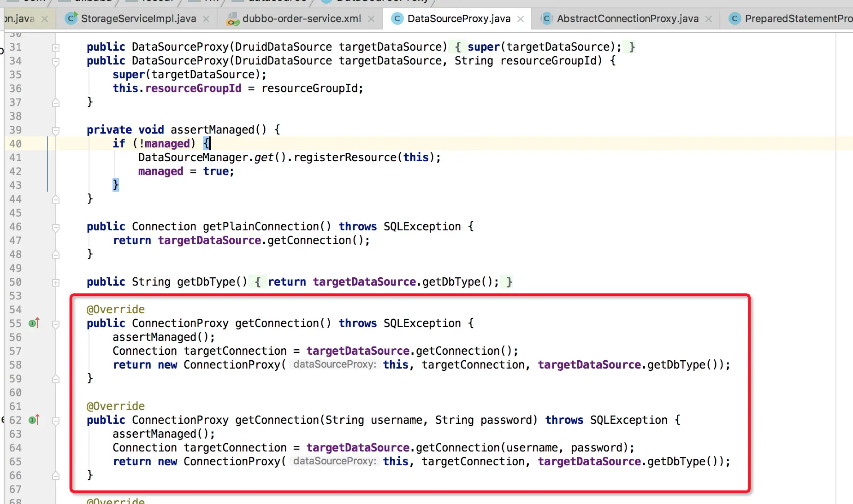Click the dubbo-order-service.xml file type icon
853x504 pixels.
pyautogui.click(x=233, y=19)
